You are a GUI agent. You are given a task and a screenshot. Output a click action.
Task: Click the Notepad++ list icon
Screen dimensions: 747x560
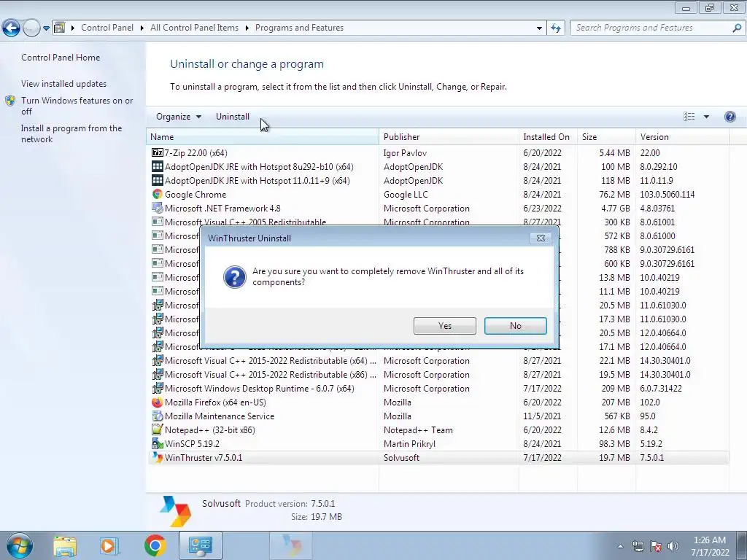[158, 430]
